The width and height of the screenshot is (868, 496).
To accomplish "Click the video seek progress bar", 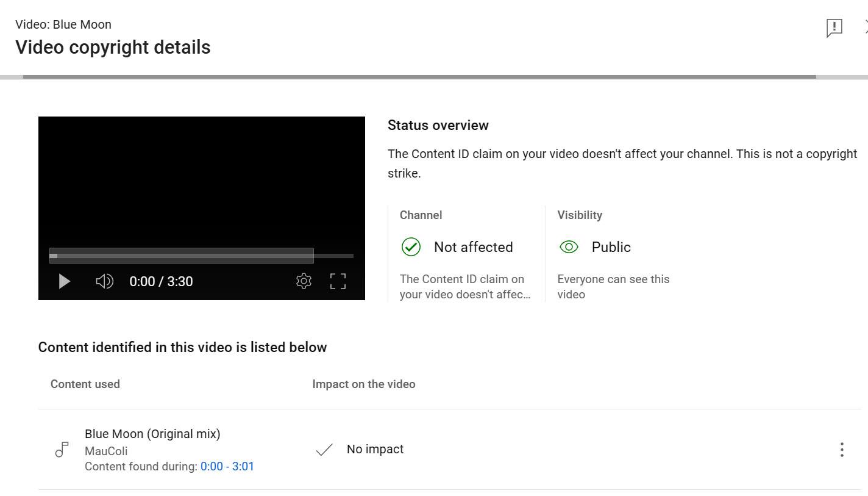I will (x=201, y=256).
